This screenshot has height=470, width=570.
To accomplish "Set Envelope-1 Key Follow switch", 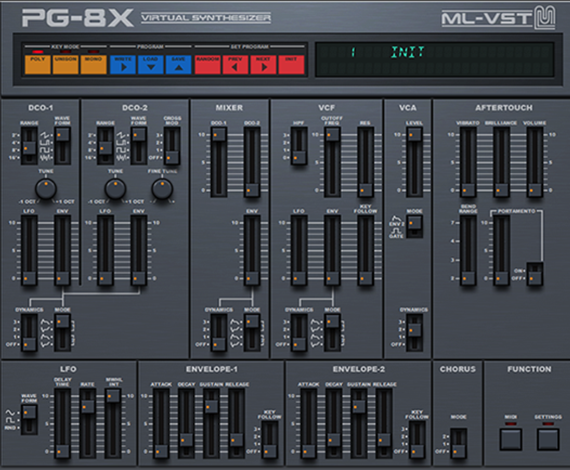I will click(270, 440).
